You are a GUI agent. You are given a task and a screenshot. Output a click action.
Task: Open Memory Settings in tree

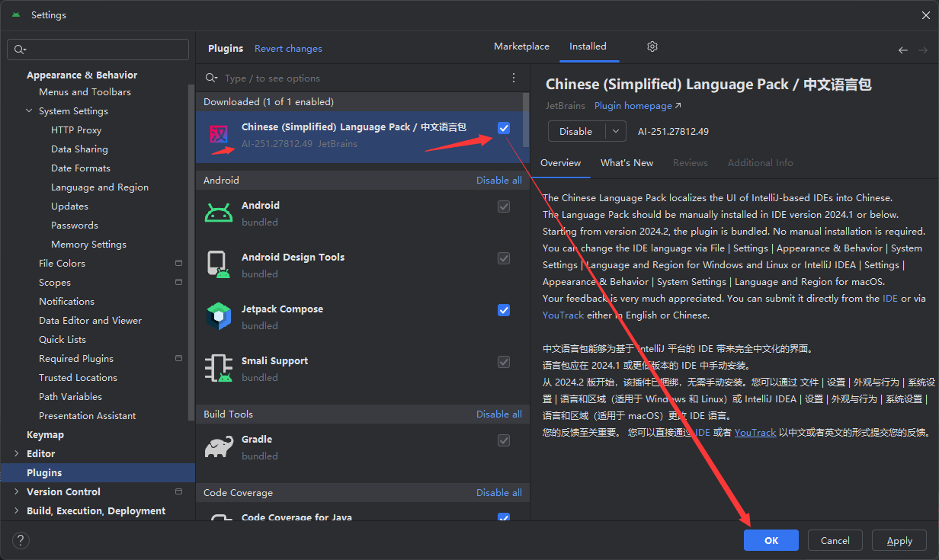click(88, 245)
